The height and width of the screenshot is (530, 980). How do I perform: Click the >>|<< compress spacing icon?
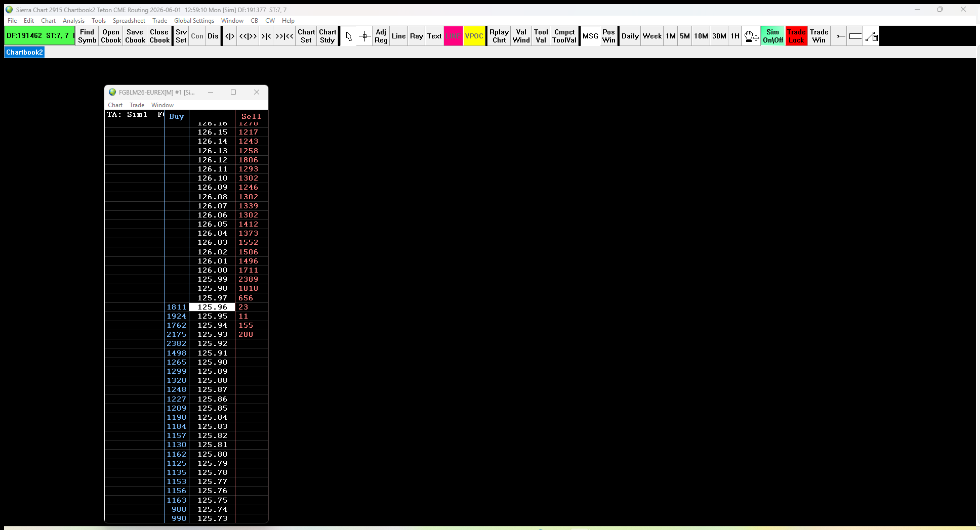point(284,36)
